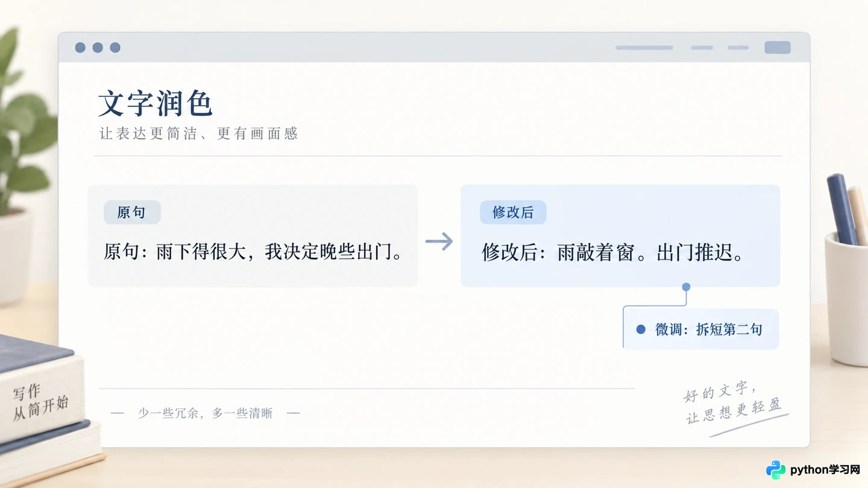Click the blue bullet dot in the 微调 callout
The image size is (868, 488).
point(641,330)
